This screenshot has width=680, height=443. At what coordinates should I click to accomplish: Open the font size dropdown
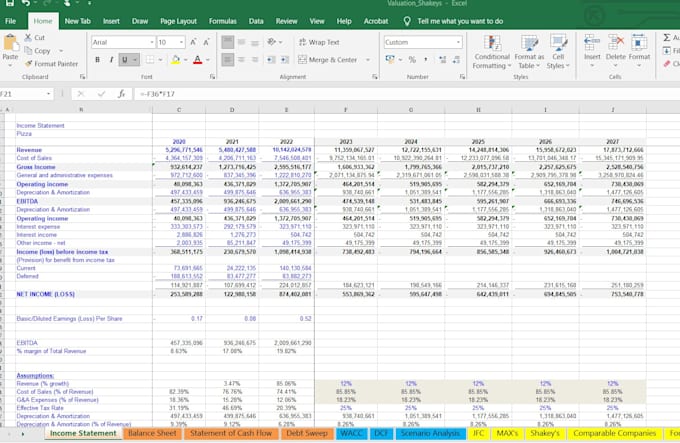182,42
